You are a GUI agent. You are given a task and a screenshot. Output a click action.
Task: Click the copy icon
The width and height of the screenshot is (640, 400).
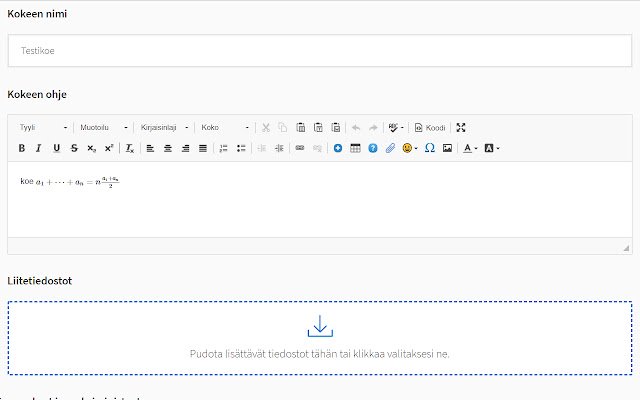click(x=282, y=128)
